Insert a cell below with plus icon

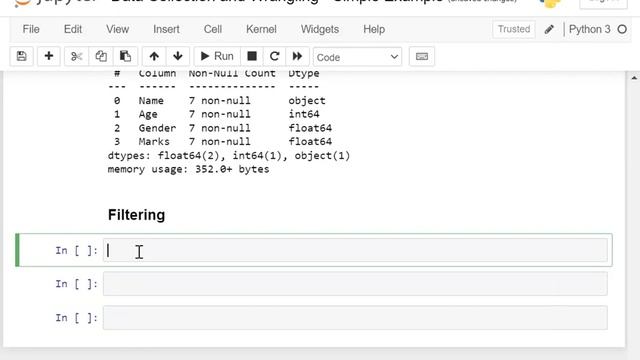pos(49,56)
